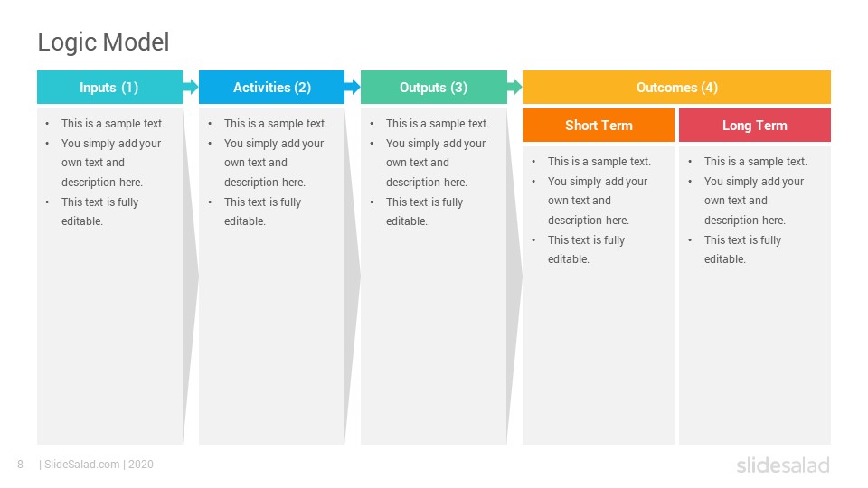Click the Logic Model slide title
Screen dimensions: 868x488
pos(103,42)
